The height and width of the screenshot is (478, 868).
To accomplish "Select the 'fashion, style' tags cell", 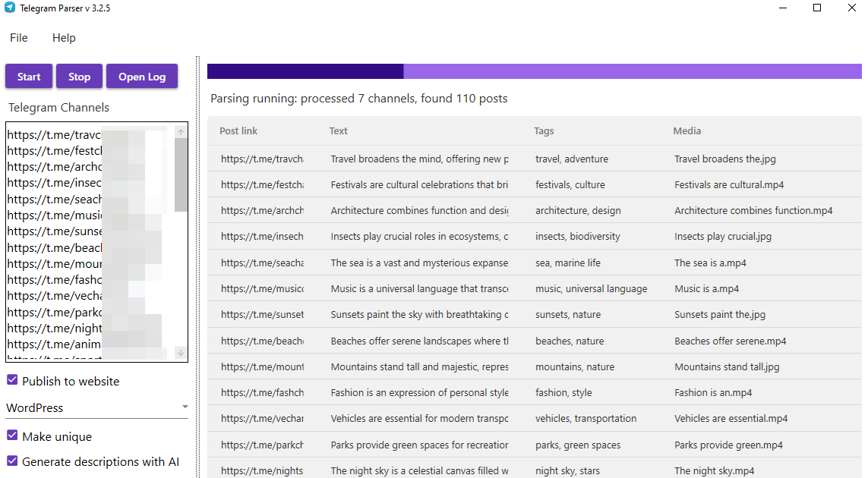I will pyautogui.click(x=563, y=393).
